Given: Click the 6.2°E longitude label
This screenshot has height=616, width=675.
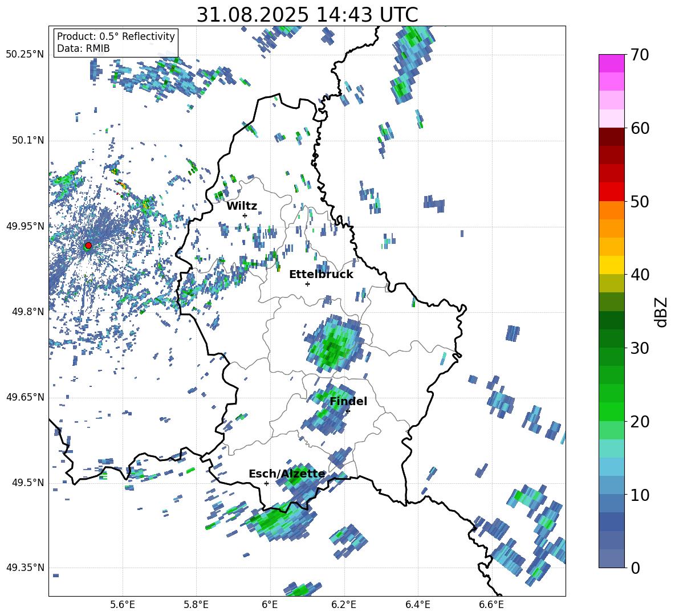Looking at the screenshot, I should (344, 605).
